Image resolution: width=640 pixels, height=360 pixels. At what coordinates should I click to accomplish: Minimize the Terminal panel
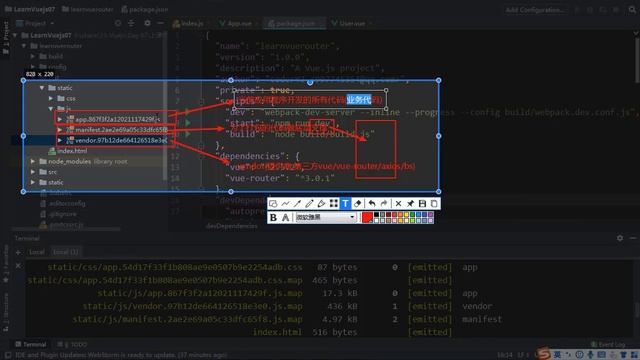(633, 238)
